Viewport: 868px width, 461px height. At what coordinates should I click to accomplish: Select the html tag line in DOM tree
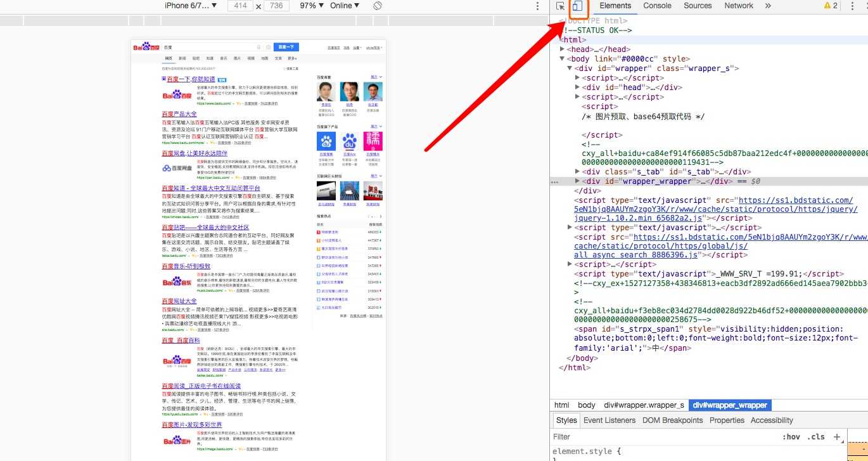(573, 40)
